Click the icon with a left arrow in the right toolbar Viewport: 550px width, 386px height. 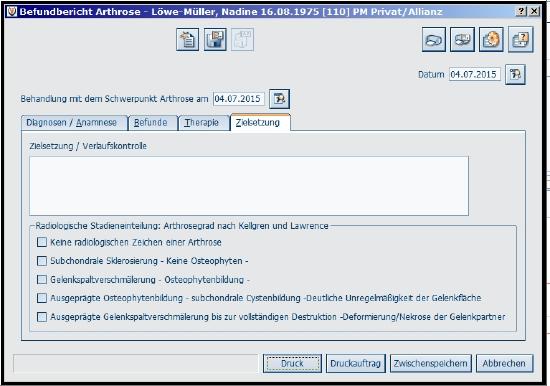(x=462, y=39)
